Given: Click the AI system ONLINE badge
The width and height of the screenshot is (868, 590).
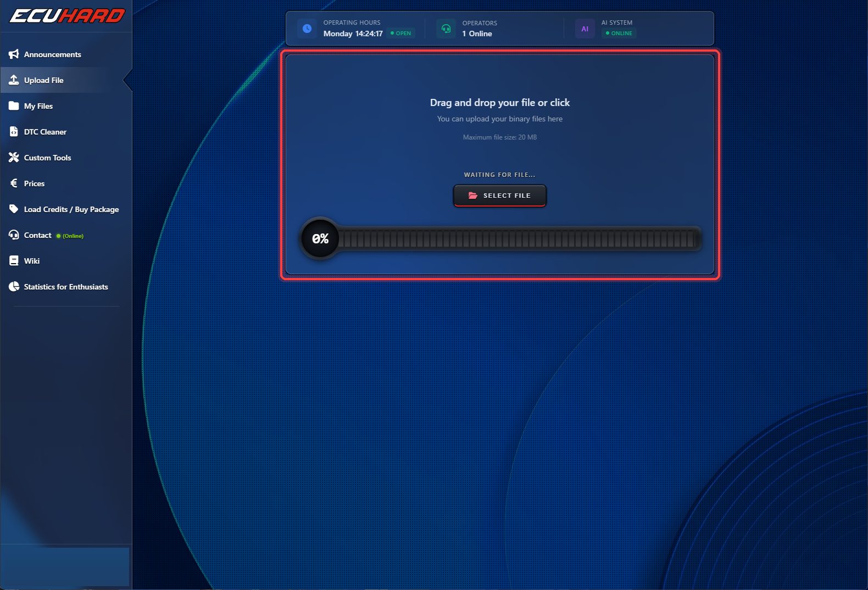Looking at the screenshot, I should point(619,33).
